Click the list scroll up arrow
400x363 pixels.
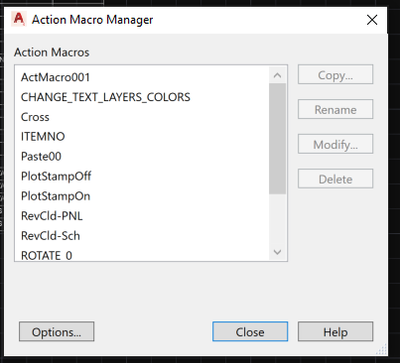click(277, 75)
